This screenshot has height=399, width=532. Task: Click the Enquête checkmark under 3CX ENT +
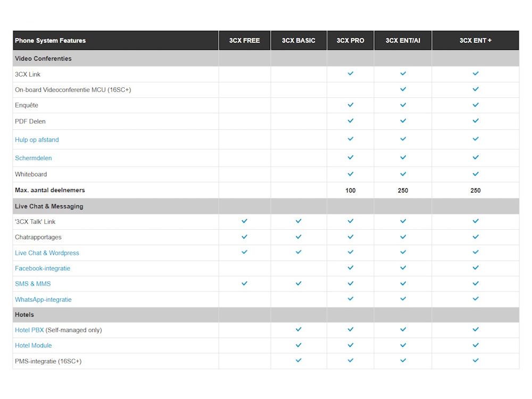point(476,105)
